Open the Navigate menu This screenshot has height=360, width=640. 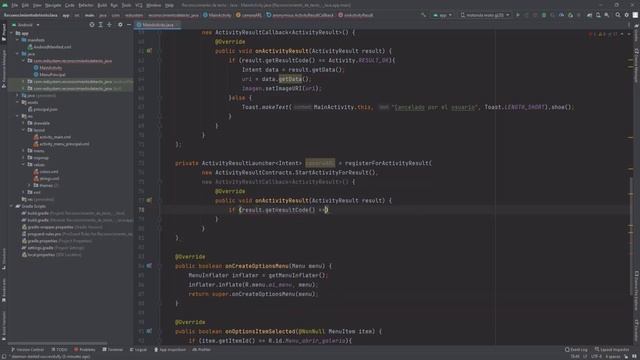point(53,5)
